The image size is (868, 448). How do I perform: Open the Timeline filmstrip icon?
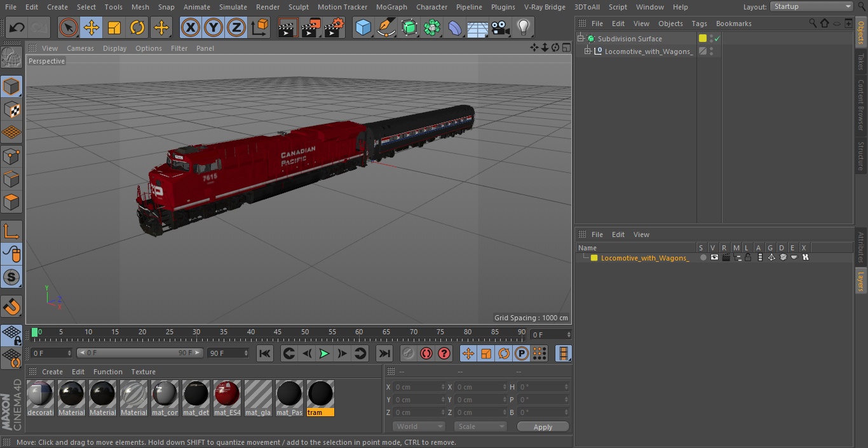point(563,353)
